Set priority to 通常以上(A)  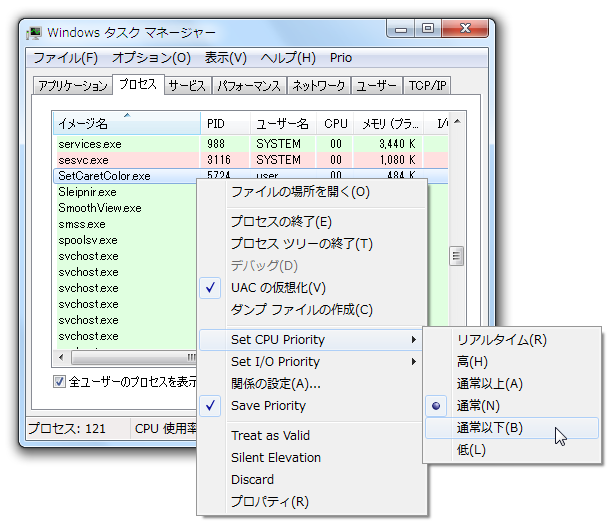point(512,384)
